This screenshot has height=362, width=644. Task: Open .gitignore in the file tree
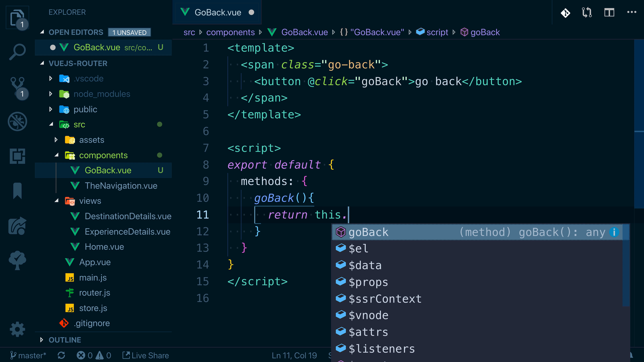103,323
